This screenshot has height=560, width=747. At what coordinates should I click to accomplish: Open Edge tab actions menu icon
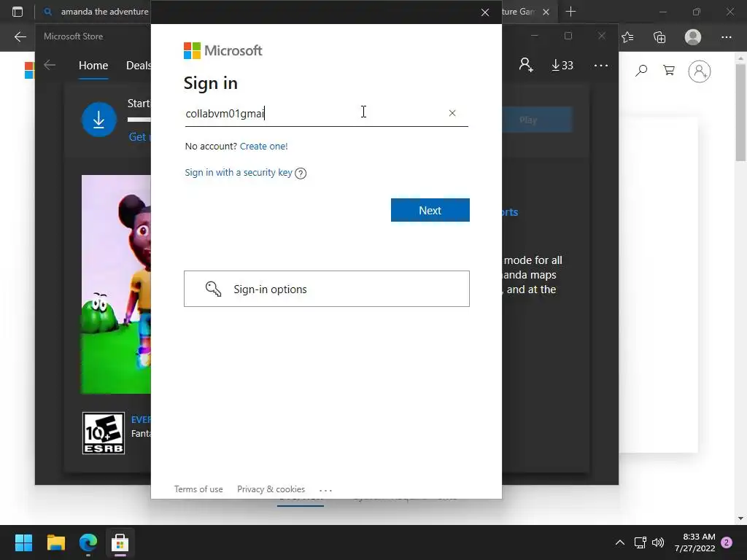click(x=18, y=12)
